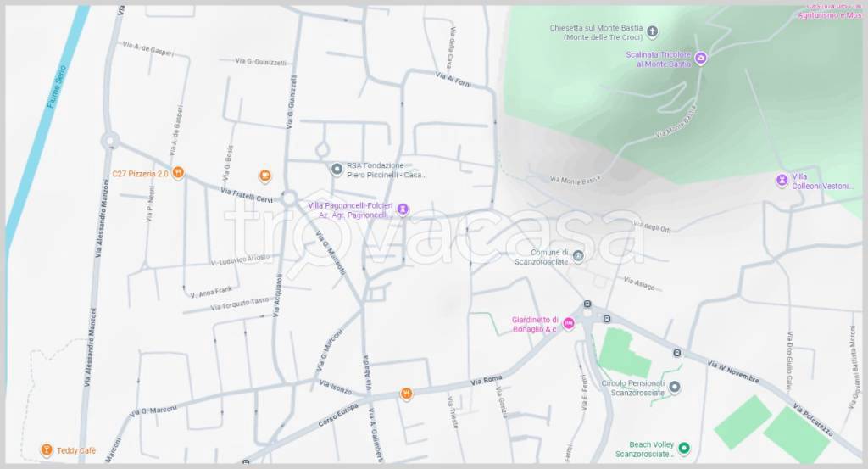Click the Via Fratelli Cervi street label
Image resolution: width=868 pixels, height=469 pixels.
[247, 195]
